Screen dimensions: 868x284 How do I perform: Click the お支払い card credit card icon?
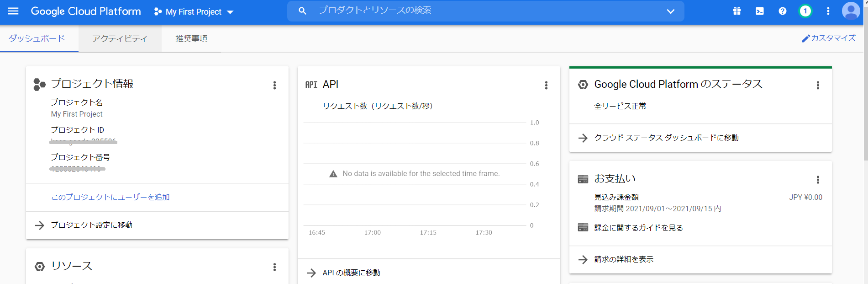point(583,179)
